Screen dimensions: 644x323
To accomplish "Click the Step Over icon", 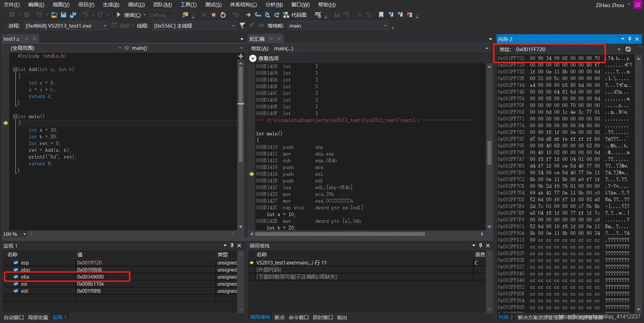I will tap(267, 15).
